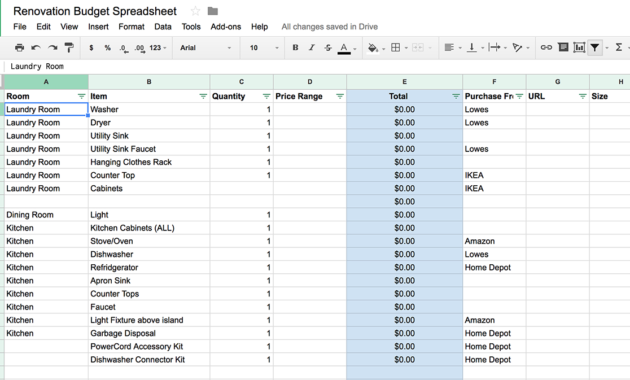Open the Help menu
The height and width of the screenshot is (380, 630).
pos(260,27)
